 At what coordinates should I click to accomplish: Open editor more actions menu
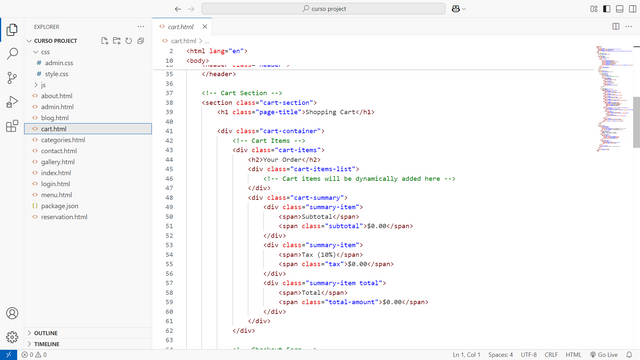point(629,27)
